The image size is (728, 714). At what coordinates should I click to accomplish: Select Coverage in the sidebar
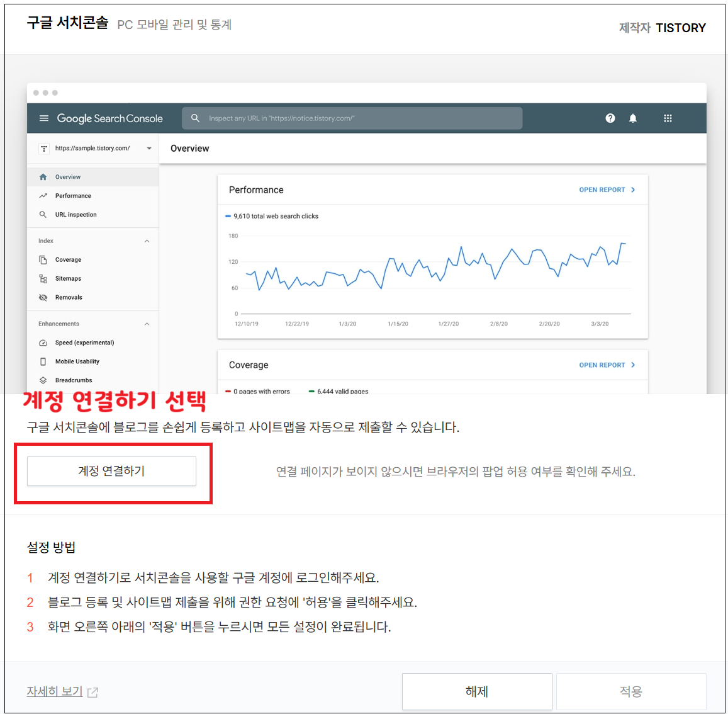[93, 259]
